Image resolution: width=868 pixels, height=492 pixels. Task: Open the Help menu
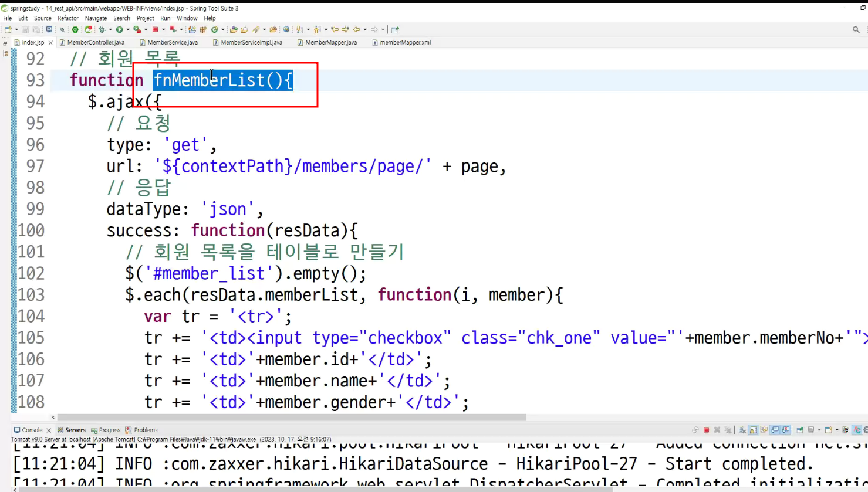(210, 18)
